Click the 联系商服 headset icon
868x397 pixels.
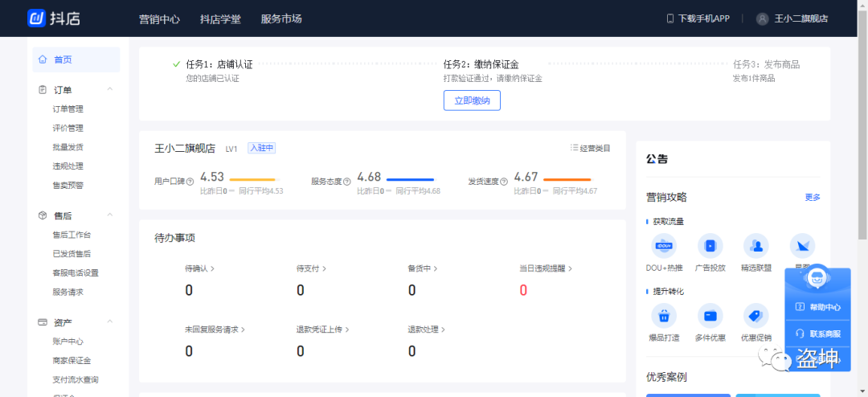800,334
